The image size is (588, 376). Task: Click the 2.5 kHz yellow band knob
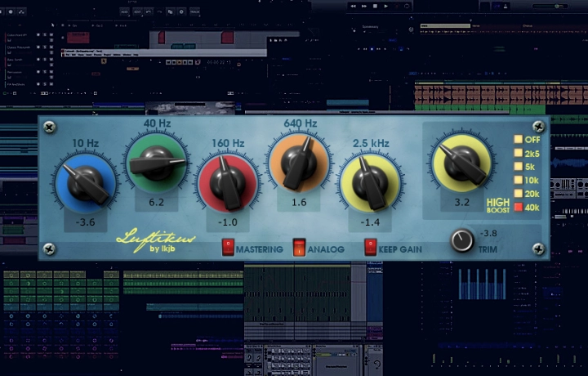click(x=370, y=183)
